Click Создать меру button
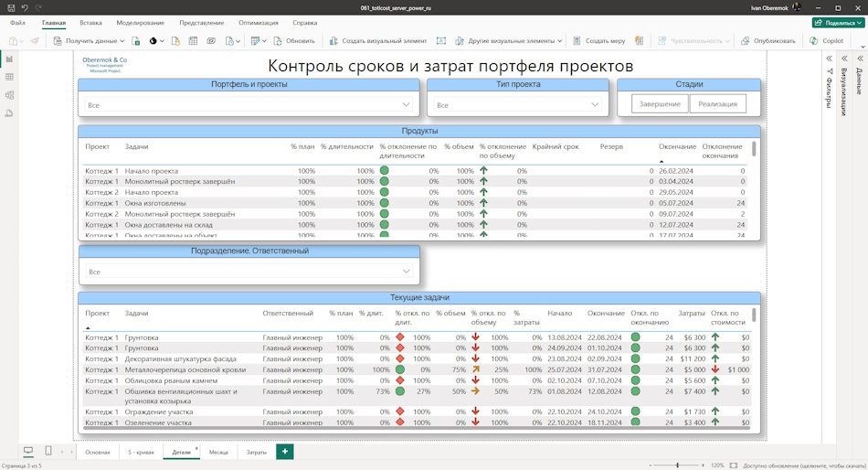868x470 pixels. pyautogui.click(x=598, y=40)
